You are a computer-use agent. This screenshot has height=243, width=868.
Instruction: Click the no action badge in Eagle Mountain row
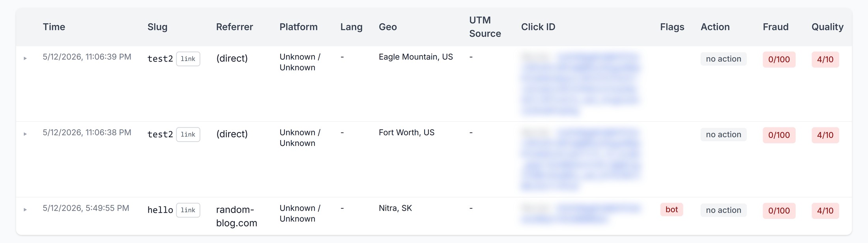point(724,59)
